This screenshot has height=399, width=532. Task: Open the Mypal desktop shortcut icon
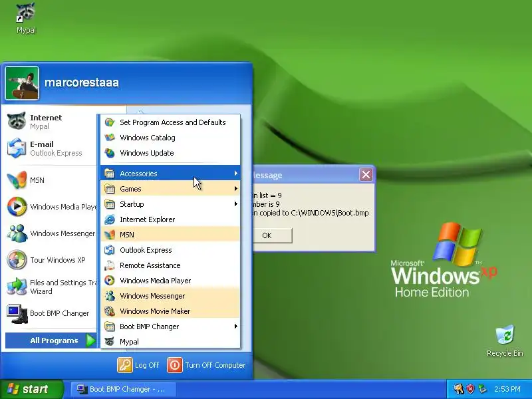26,18
